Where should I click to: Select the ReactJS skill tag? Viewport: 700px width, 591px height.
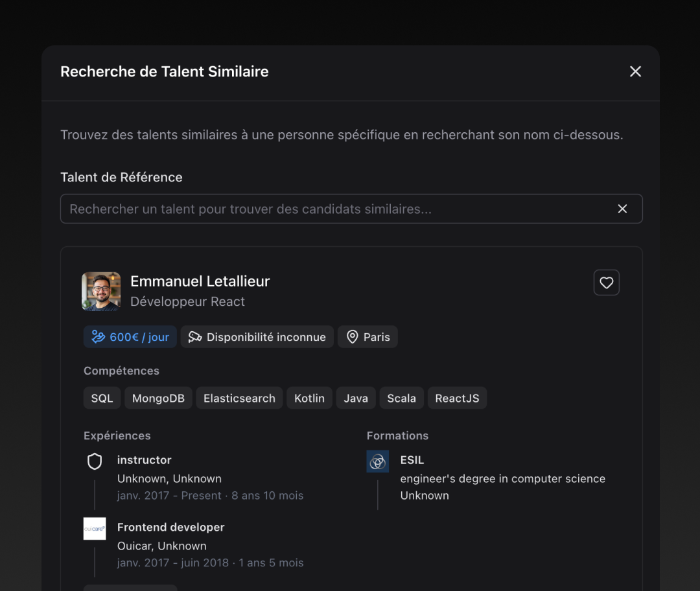[457, 398]
